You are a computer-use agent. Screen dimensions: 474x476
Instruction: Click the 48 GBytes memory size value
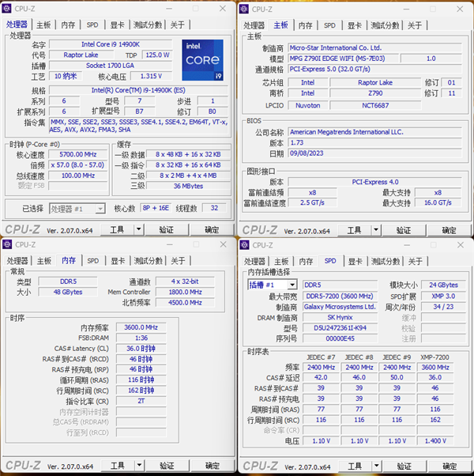tap(68, 292)
